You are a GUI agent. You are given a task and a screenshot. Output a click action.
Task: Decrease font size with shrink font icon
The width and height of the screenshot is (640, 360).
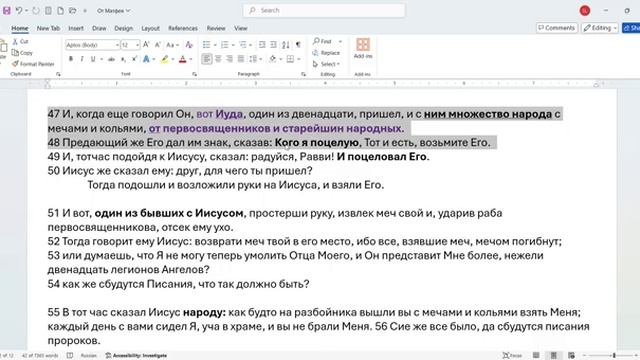tap(158, 44)
